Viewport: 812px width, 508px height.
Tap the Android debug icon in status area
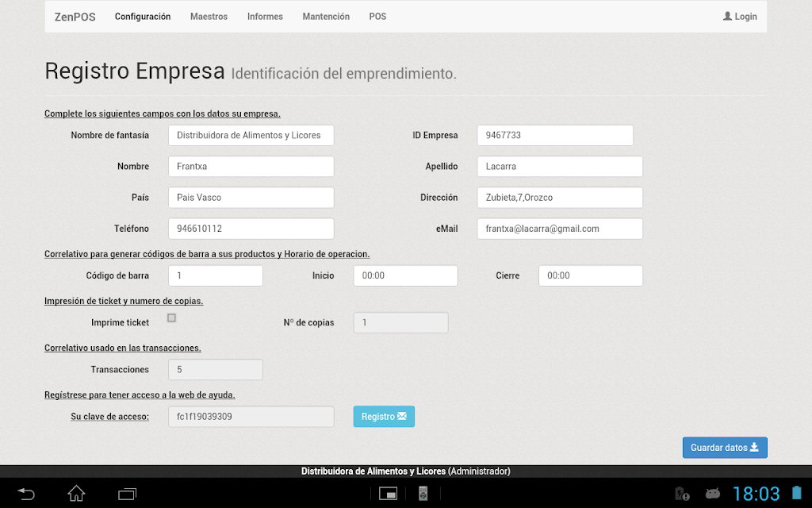pyautogui.click(x=713, y=493)
